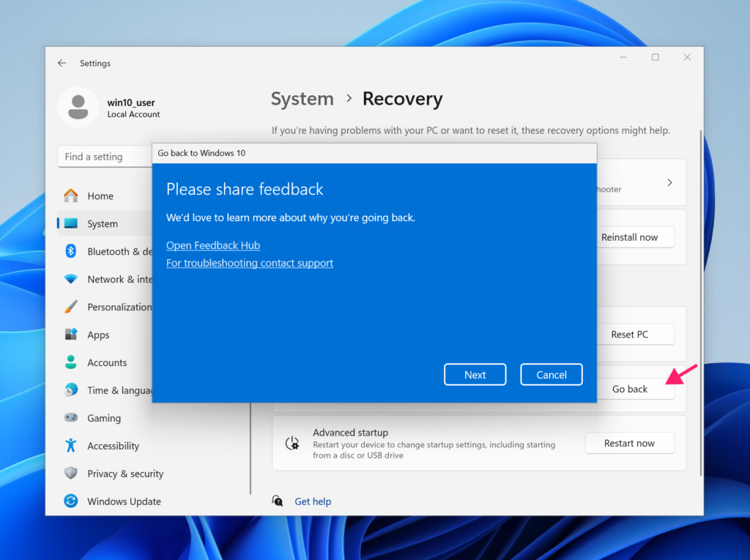Click the Apps icon in sidebar
The height and width of the screenshot is (560, 750).
click(71, 335)
